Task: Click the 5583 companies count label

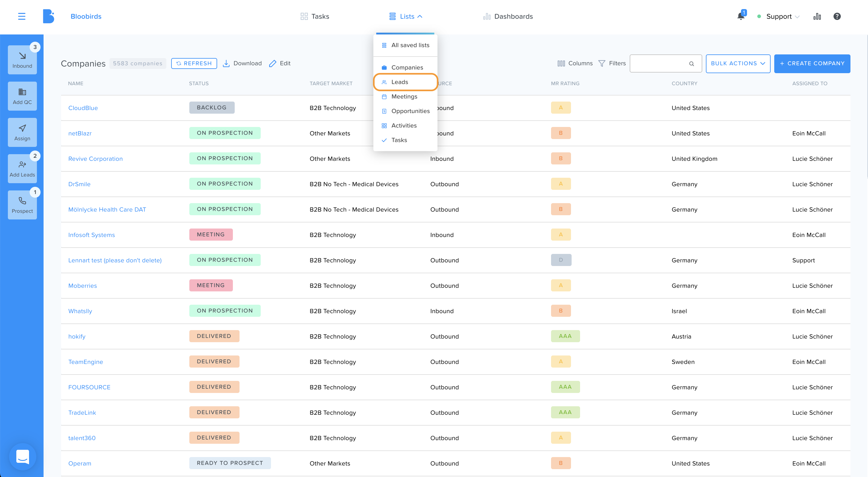Action: (x=138, y=63)
